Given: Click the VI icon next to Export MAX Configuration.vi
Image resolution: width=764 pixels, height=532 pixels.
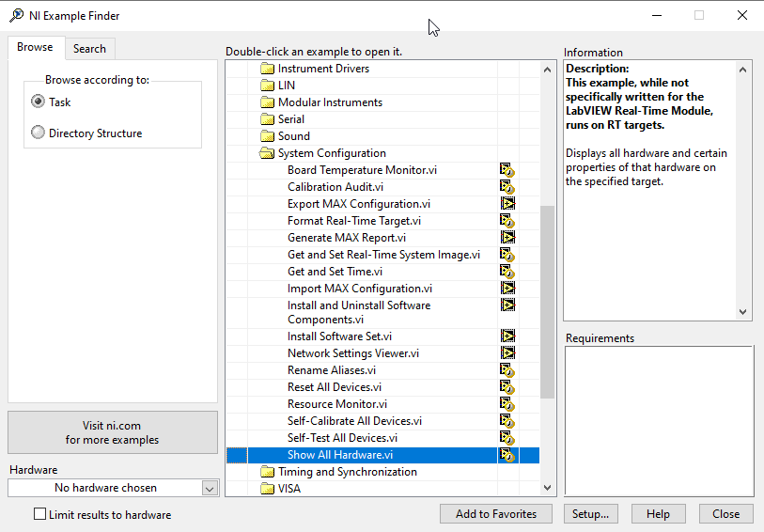Looking at the screenshot, I should [x=507, y=204].
